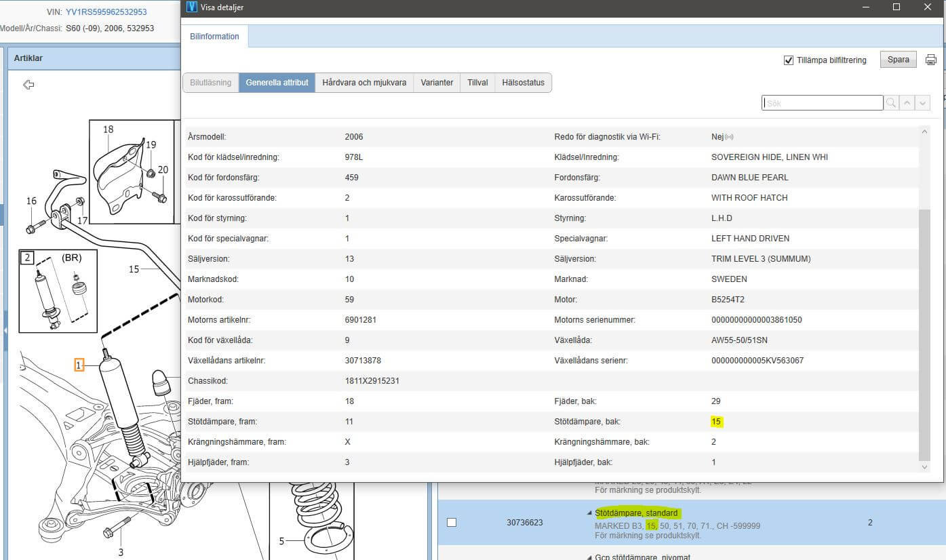Open the Hälsostatus tab
The image size is (946, 560).
coord(523,83)
